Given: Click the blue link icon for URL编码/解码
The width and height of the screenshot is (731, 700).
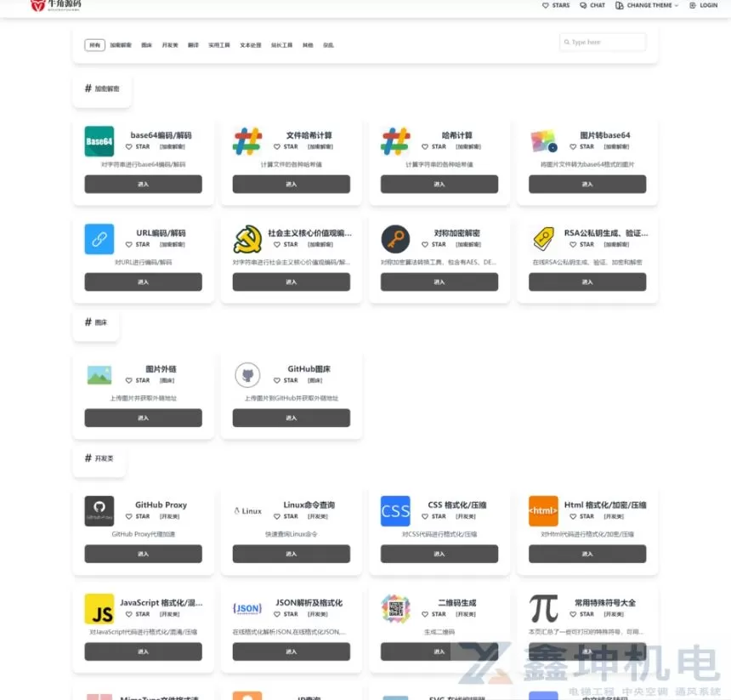Looking at the screenshot, I should (99, 239).
